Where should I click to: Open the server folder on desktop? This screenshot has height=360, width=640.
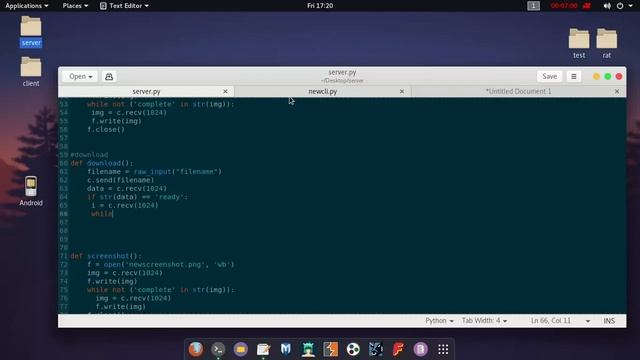tap(31, 31)
